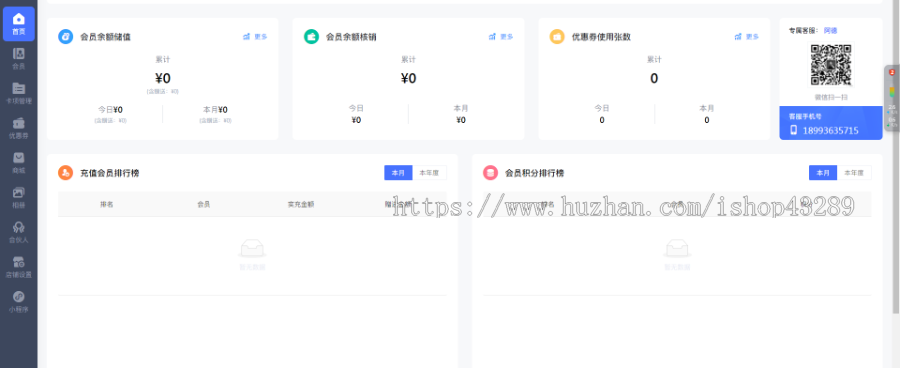900x368 pixels.
Task: Click the 微信扫一扫 caption
Action: 831,98
